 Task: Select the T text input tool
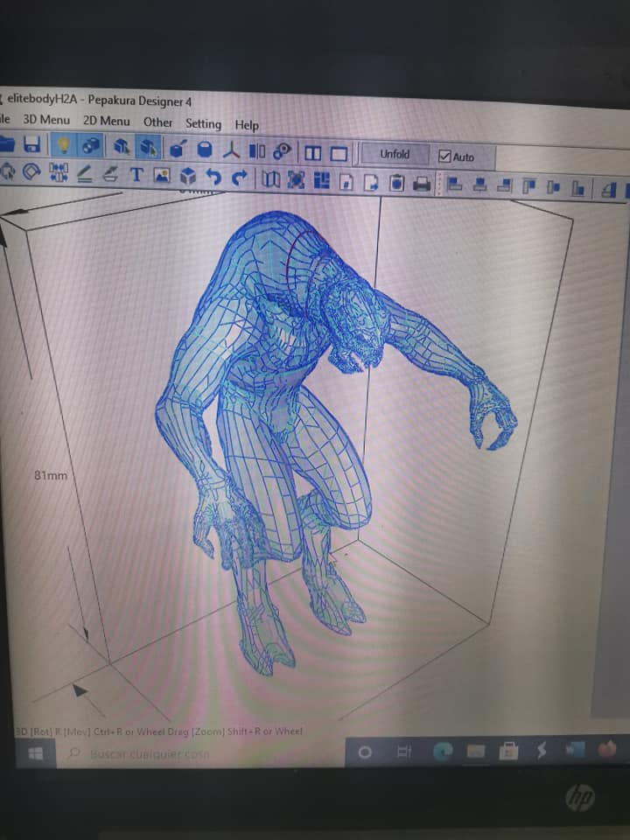click(136, 175)
